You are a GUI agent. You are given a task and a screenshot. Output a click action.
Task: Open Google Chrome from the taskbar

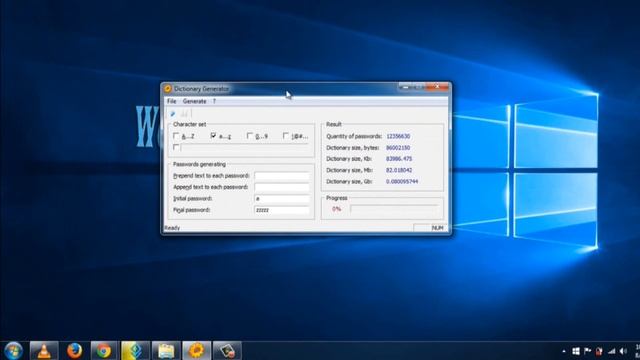(x=104, y=351)
